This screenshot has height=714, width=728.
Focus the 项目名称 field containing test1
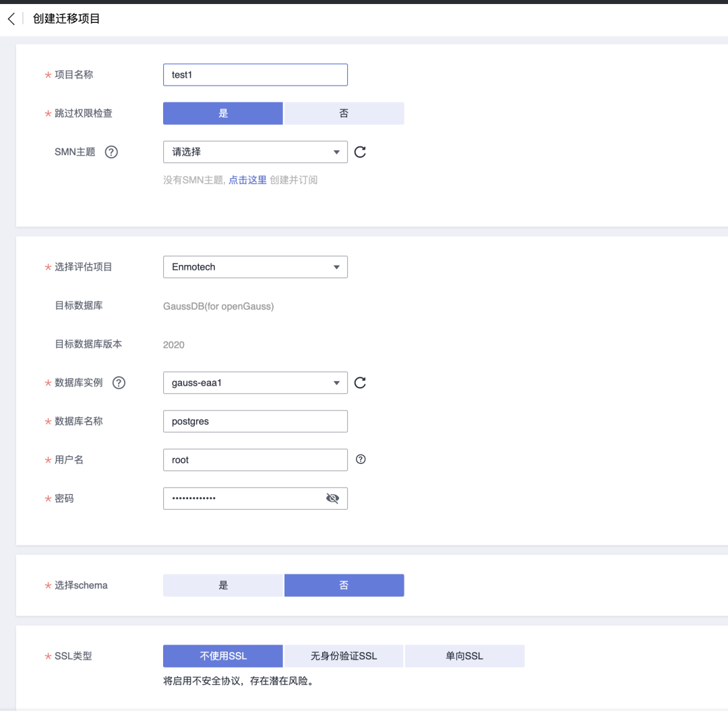coord(255,76)
